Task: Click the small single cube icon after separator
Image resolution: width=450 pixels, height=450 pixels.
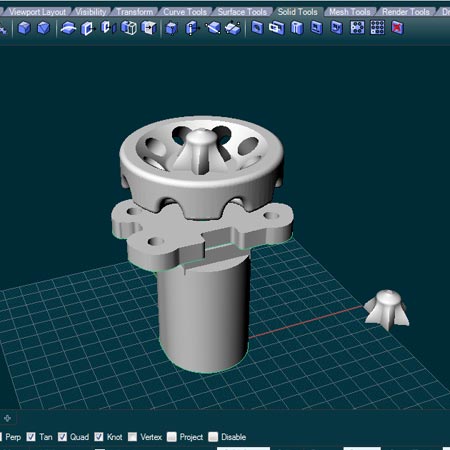Action: pyautogui.click(x=171, y=28)
